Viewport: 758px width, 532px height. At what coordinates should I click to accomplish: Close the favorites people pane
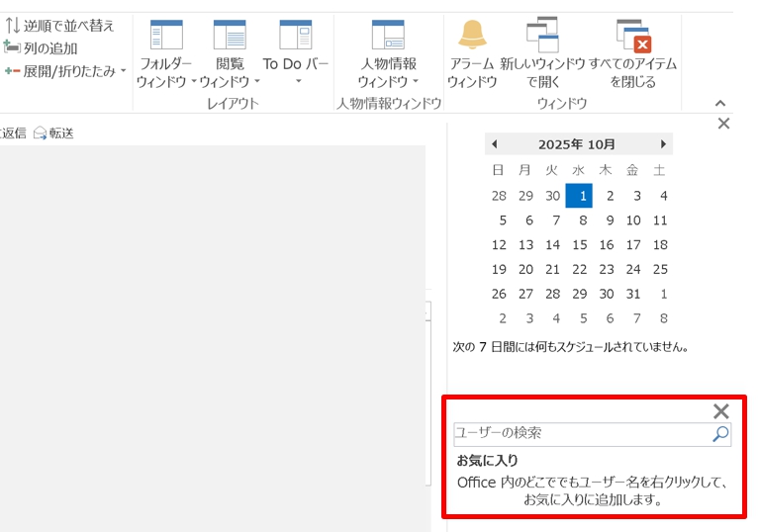click(721, 411)
